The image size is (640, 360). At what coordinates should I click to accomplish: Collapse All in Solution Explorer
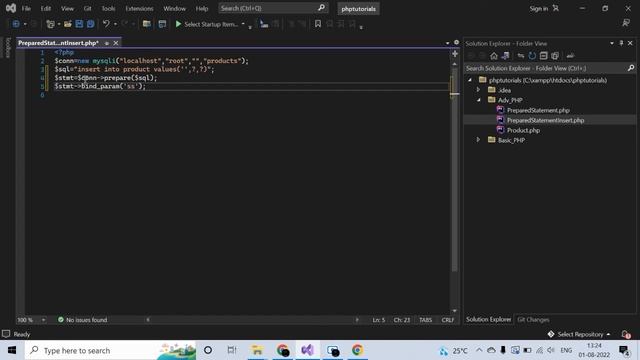(x=543, y=56)
